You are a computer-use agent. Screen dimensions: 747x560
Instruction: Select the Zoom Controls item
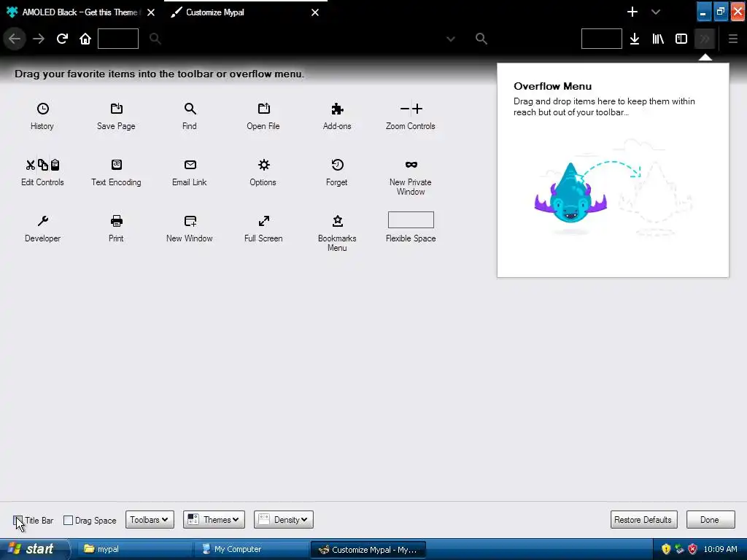(411, 116)
